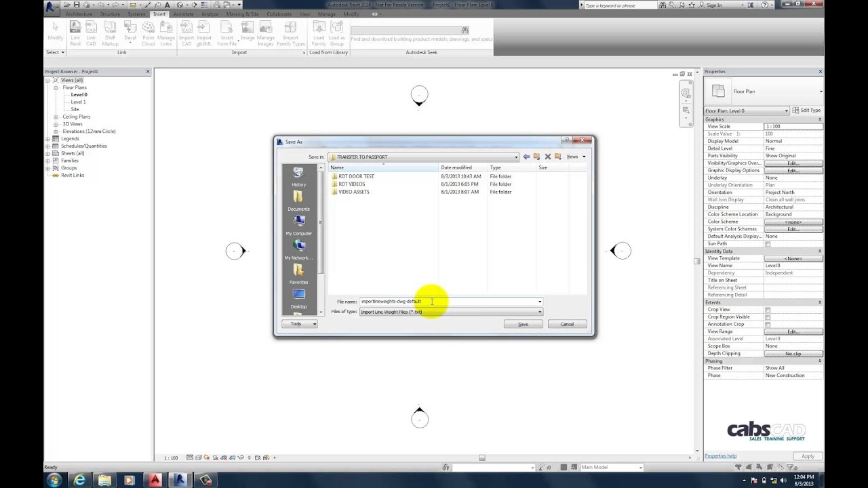Open History in the Save As places bar
Screen dimensions: 868x488
[x=298, y=177]
